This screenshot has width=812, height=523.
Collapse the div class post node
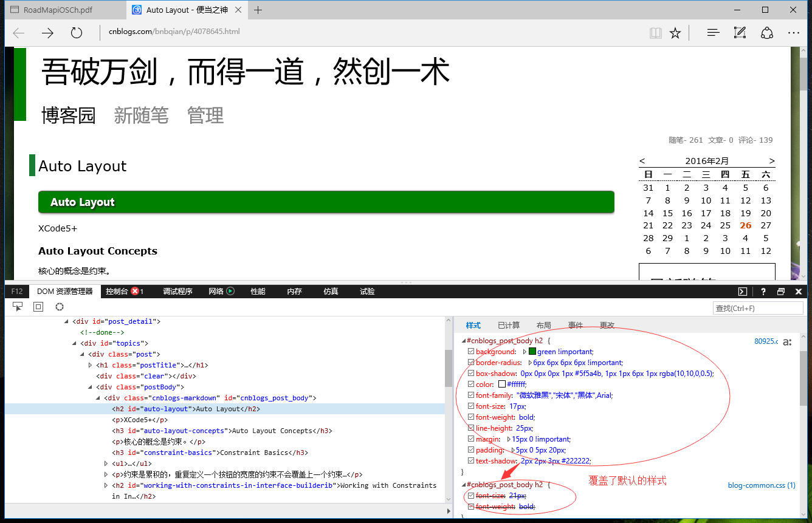[x=83, y=354]
